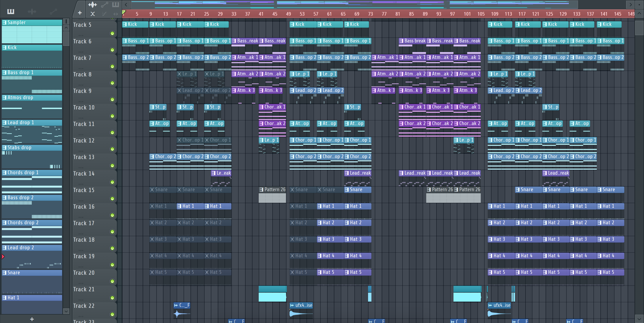Viewport: 644px width, 323px height.
Task: Toggle the Track 12 mute LED
Action: tap(112, 149)
